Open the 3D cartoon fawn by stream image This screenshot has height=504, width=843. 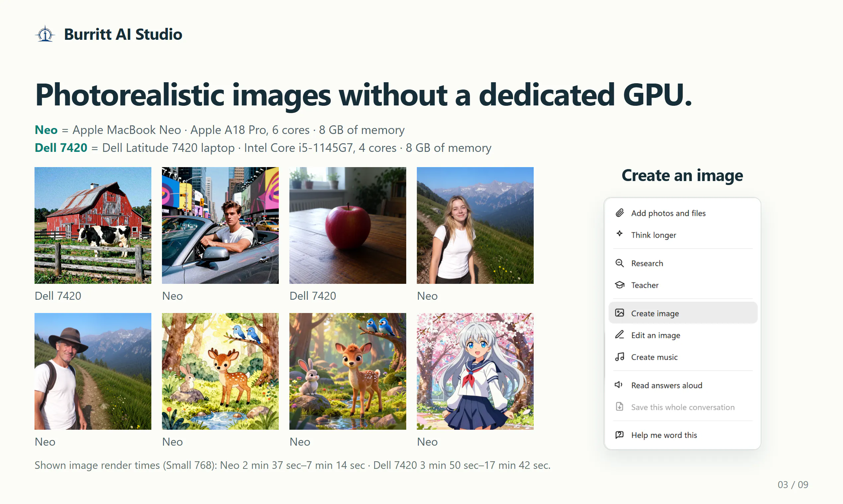[348, 371]
